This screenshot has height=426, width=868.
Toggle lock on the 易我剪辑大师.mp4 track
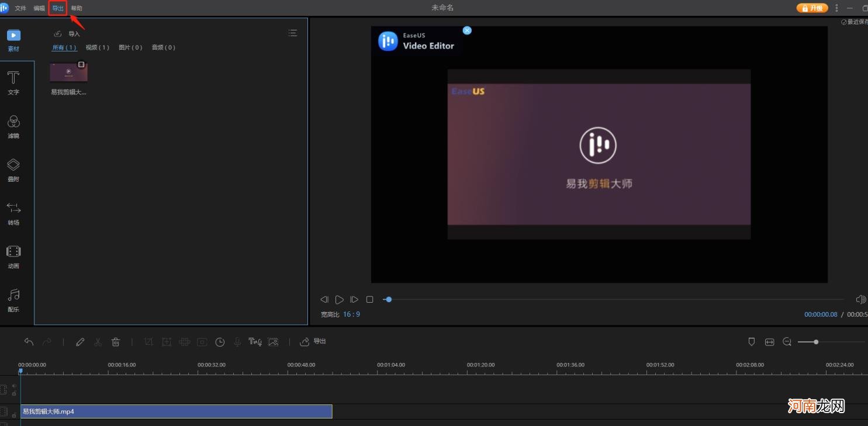click(x=14, y=415)
